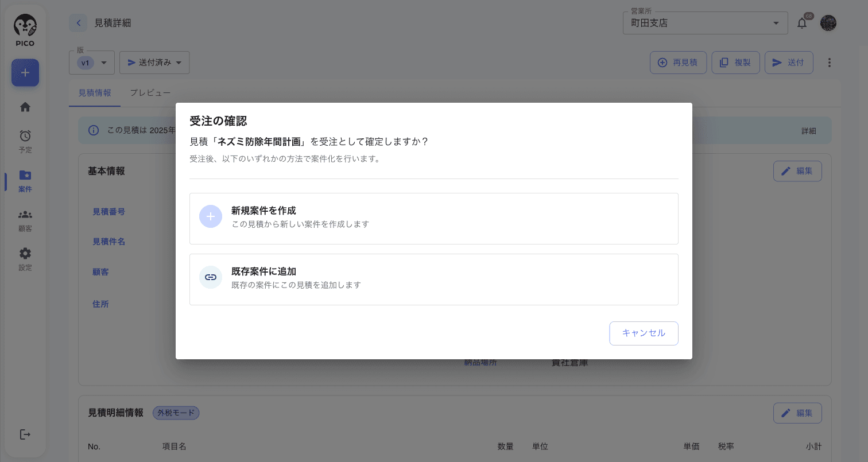Choose the 新規案件を作成 option
The height and width of the screenshot is (462, 868).
[x=434, y=219]
